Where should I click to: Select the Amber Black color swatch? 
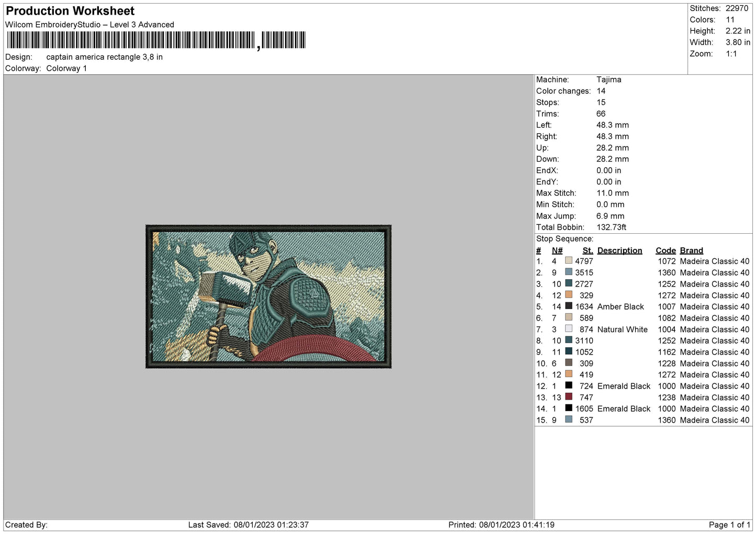pyautogui.click(x=569, y=306)
